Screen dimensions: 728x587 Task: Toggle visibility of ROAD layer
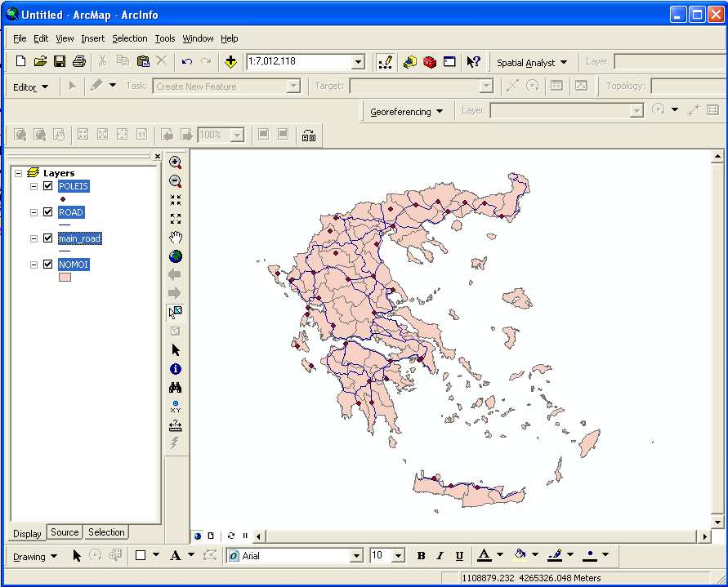pos(48,212)
